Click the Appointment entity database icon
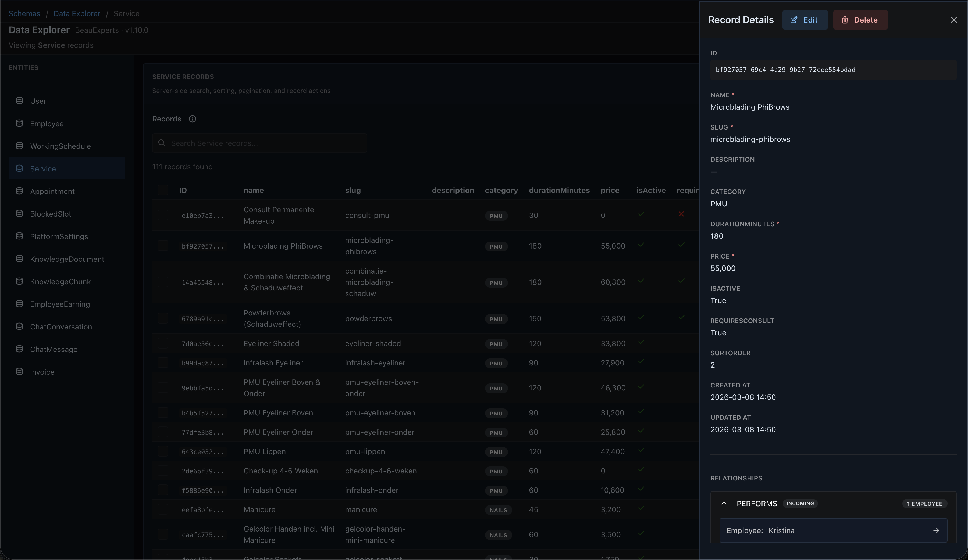 tap(19, 191)
